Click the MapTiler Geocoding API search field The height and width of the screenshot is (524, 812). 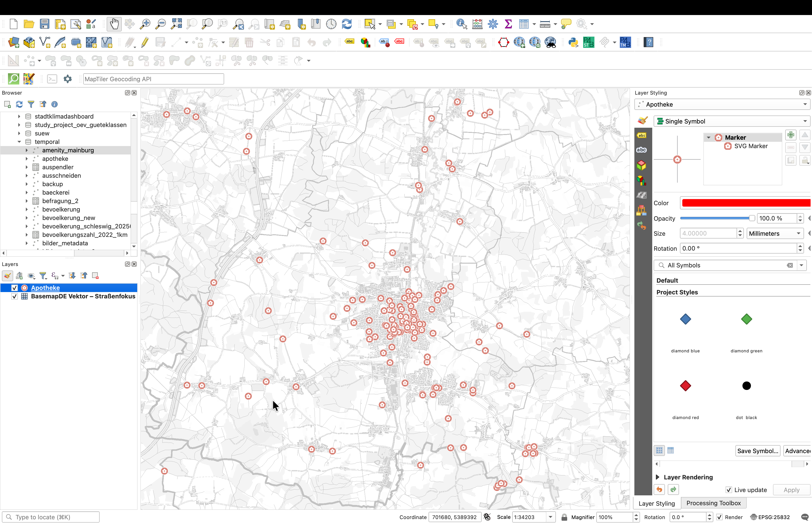coord(154,79)
